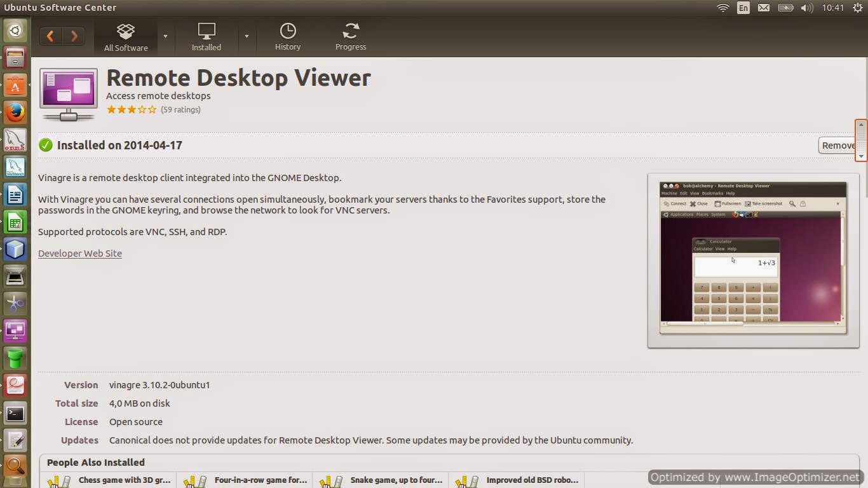The height and width of the screenshot is (488, 868).
Task: Click the version text "vinagre 3.10.2-0ubuntu1"
Action: [x=159, y=385]
